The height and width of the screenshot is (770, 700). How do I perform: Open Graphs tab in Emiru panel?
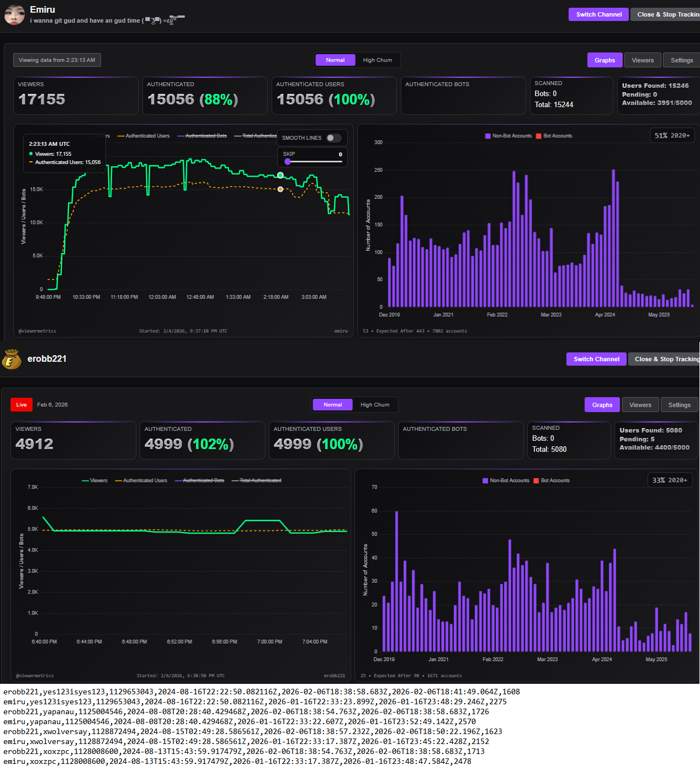605,60
